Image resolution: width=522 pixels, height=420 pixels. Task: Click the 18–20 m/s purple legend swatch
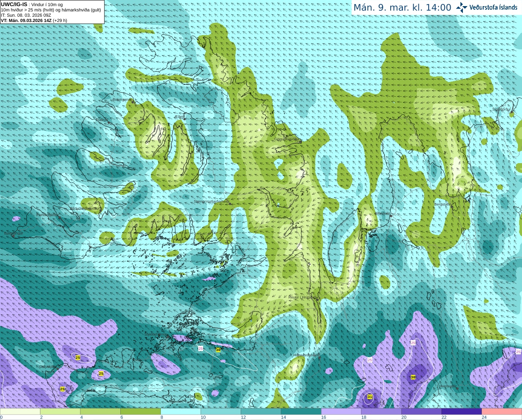pyautogui.click(x=381, y=411)
